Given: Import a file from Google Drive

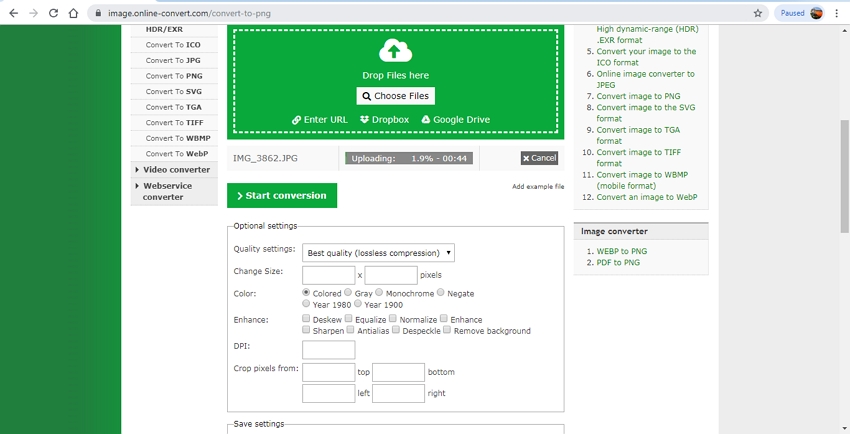Looking at the screenshot, I should point(455,119).
